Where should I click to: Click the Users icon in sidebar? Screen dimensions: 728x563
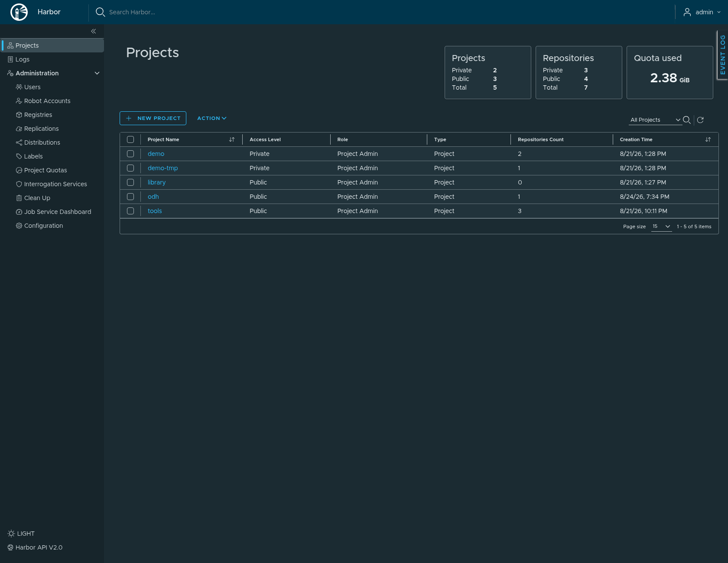point(19,87)
